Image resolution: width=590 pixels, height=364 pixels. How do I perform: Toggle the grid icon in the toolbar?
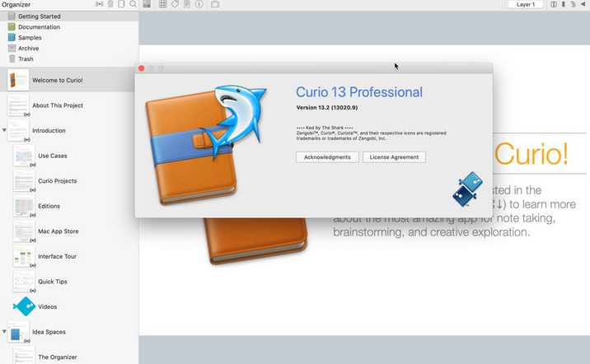pyautogui.click(x=162, y=4)
